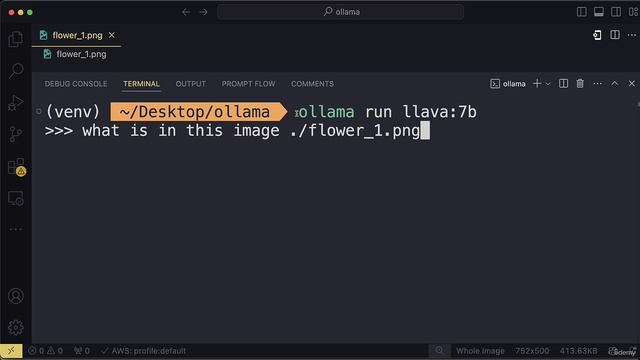Close the terminal panel

coord(632,84)
